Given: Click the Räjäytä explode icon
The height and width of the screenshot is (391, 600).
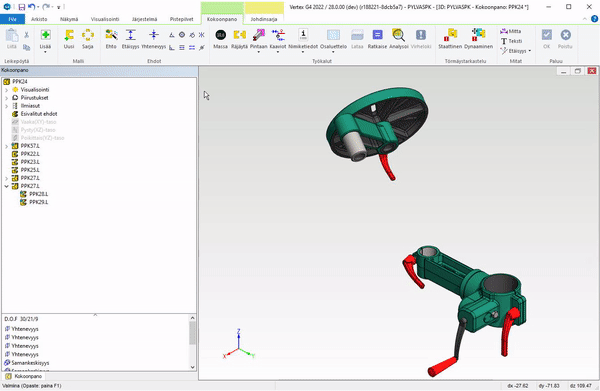Looking at the screenshot, I should click(240, 35).
